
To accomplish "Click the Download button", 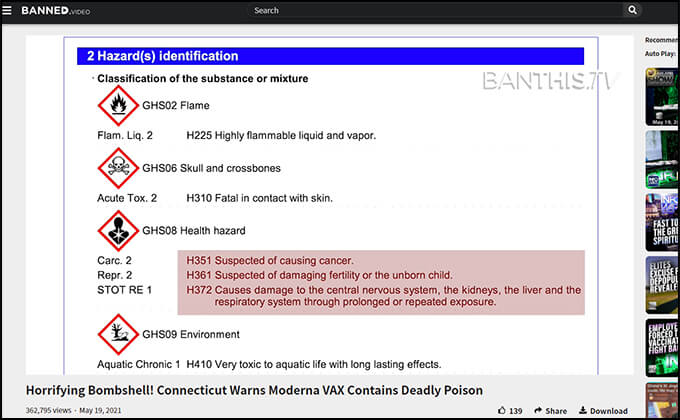I will click(603, 410).
